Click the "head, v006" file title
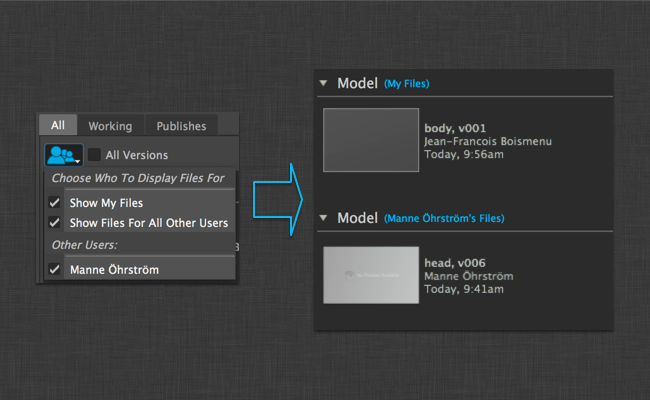Image resolution: width=650 pixels, height=400 pixels. [455, 262]
